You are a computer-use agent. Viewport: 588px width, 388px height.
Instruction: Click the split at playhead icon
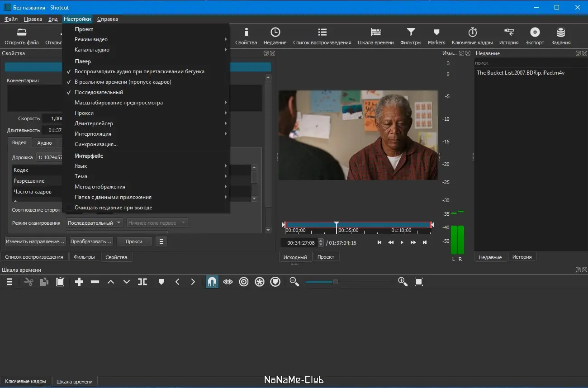(x=142, y=282)
